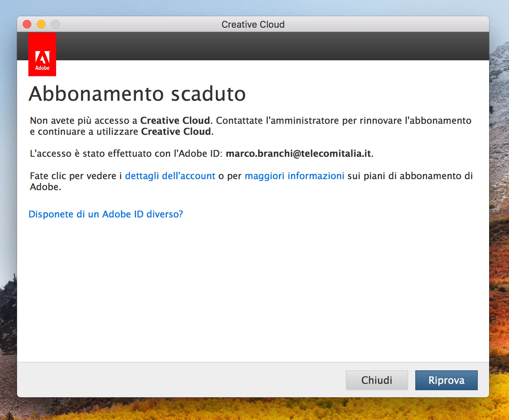Click the sentence starting 'Non avete più accesso'
This screenshot has width=509, height=420.
251,126
